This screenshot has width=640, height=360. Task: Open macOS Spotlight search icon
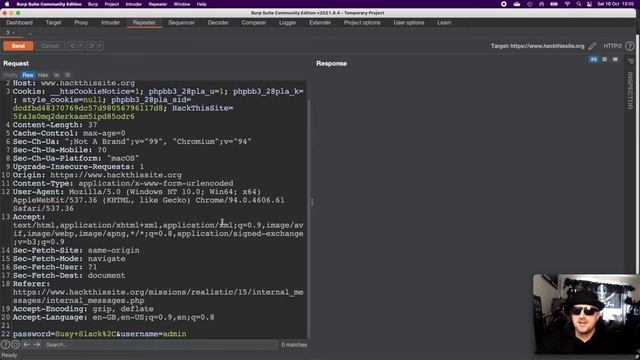coord(578,4)
